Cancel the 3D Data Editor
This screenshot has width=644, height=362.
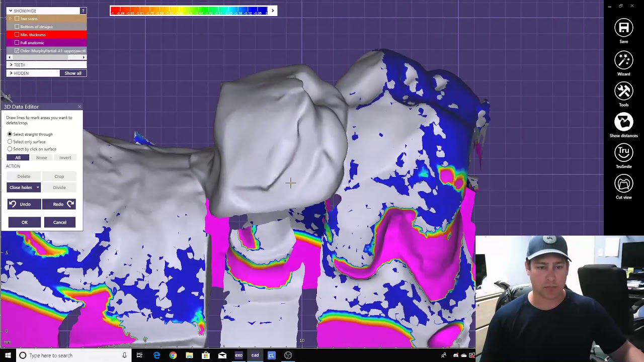60,222
